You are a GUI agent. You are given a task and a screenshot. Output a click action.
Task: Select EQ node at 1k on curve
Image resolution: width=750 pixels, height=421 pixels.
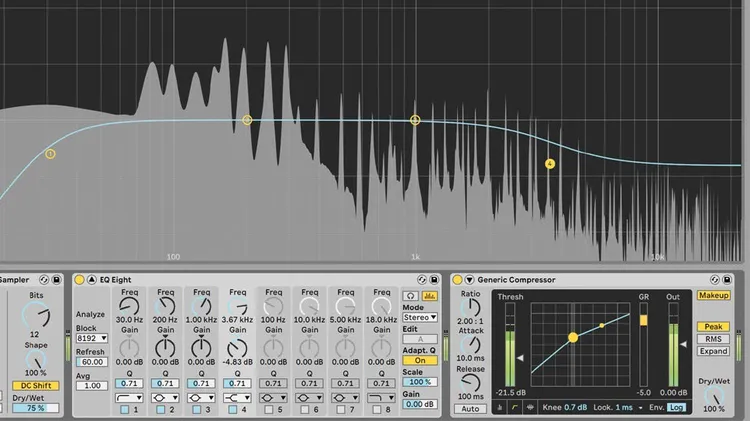(415, 120)
